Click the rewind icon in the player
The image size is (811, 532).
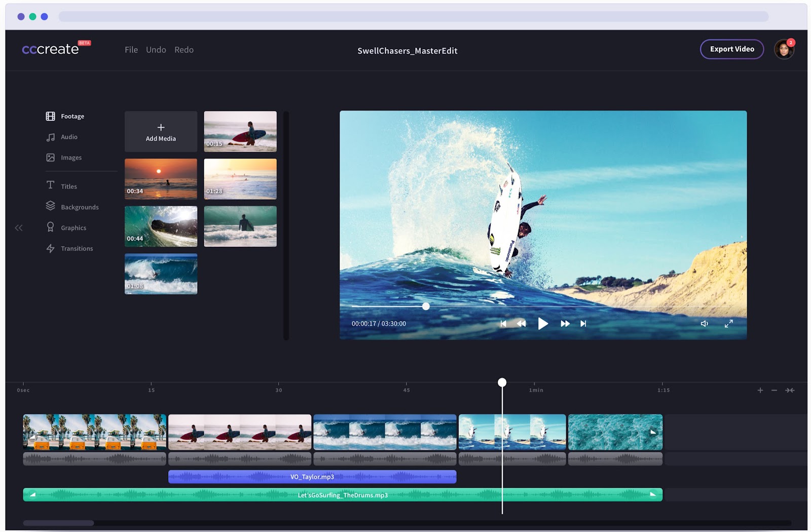pyautogui.click(x=521, y=324)
